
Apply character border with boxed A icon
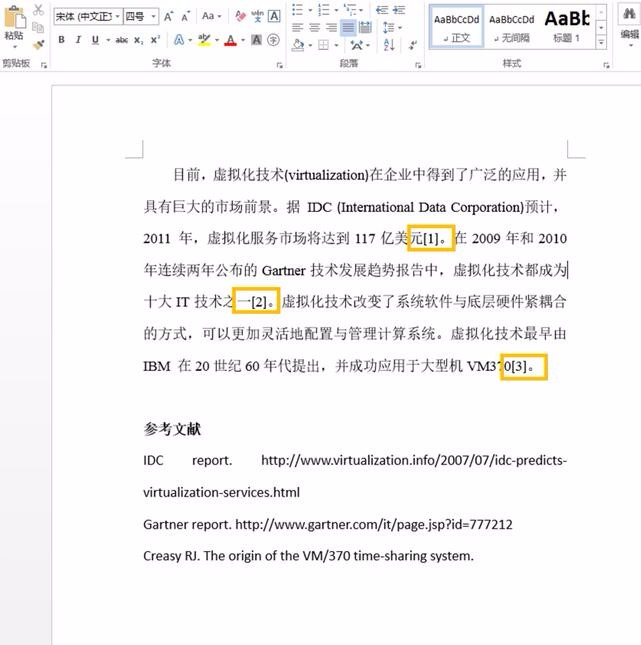[274, 16]
